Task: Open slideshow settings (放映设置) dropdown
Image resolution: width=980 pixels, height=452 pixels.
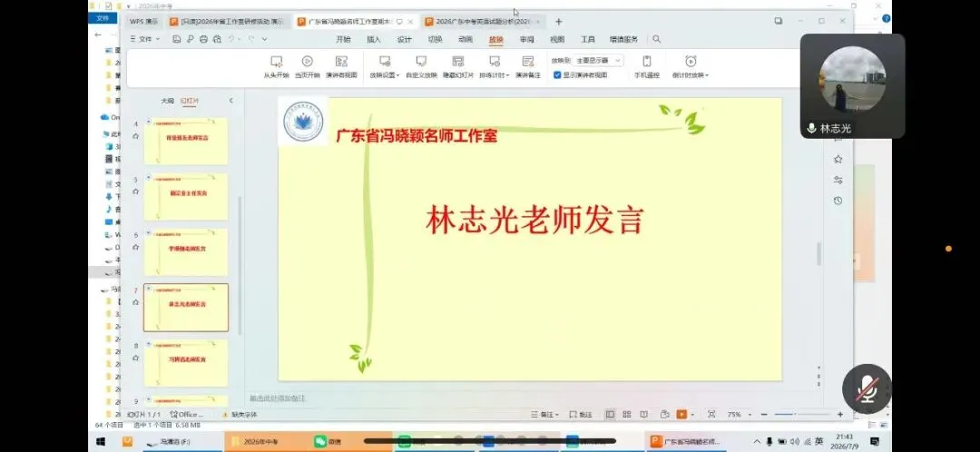Action: pyautogui.click(x=385, y=67)
